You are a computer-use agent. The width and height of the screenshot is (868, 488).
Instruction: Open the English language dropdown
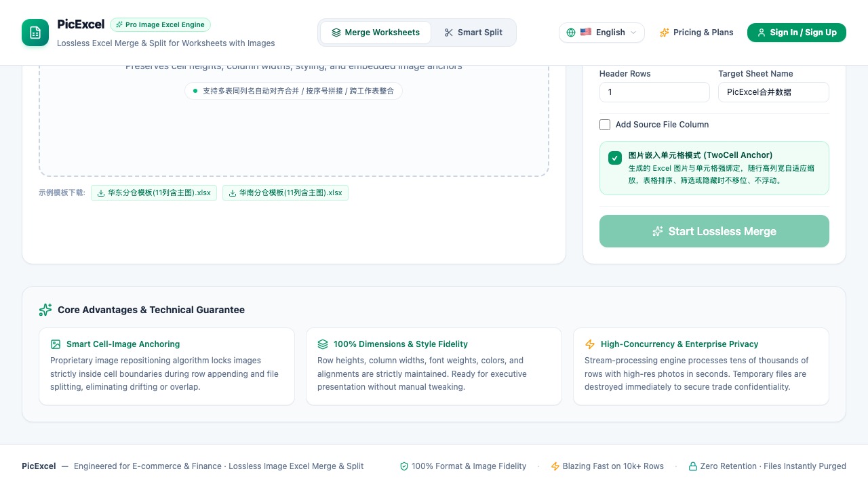pos(602,33)
